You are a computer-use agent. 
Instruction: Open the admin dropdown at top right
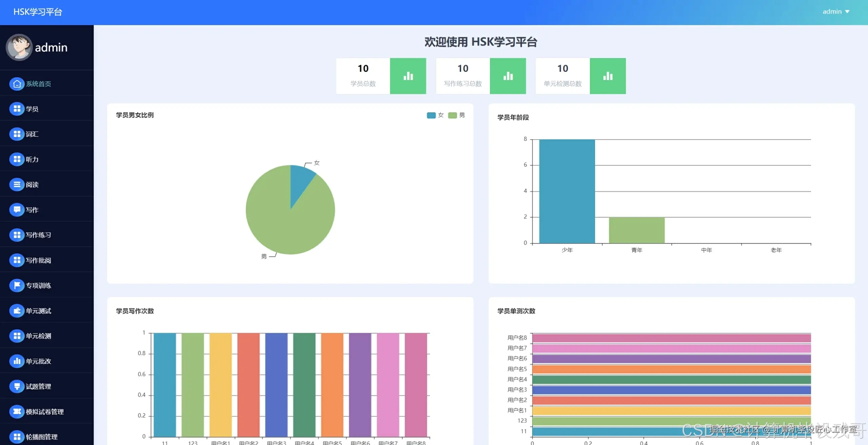pos(836,11)
